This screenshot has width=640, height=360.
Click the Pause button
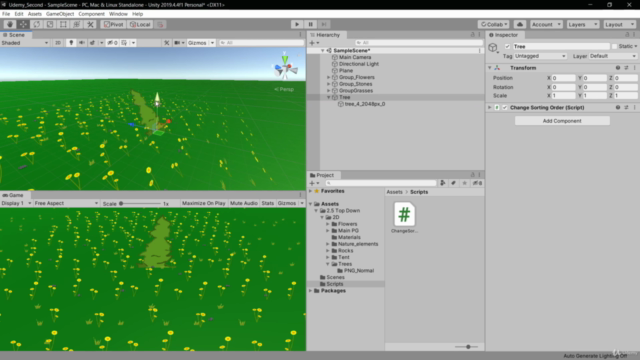coord(311,24)
